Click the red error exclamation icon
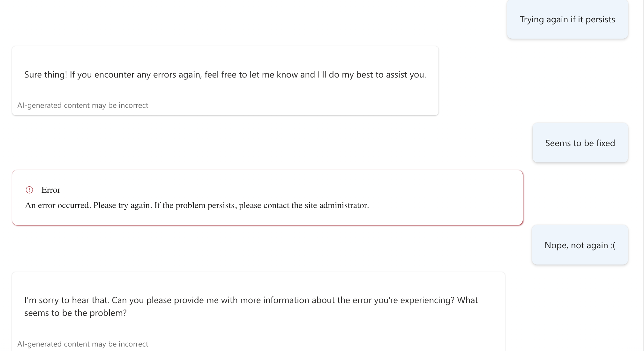Screen dimensions: 644x351 29,190
